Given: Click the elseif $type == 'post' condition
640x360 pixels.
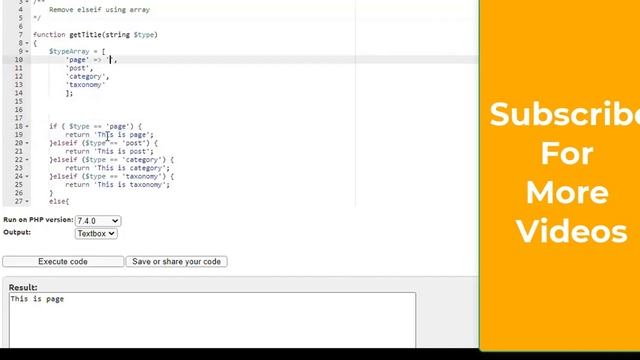Looking at the screenshot, I should coord(104,143).
